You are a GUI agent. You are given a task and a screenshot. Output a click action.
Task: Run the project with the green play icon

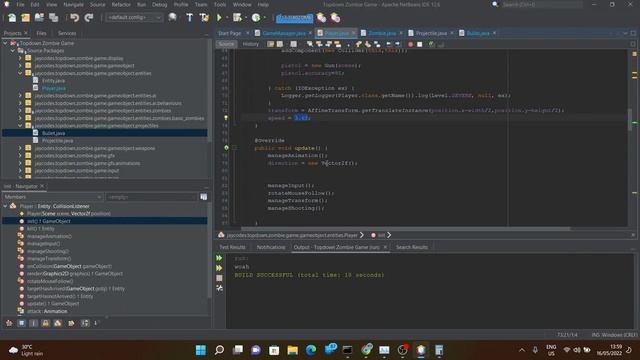[x=219, y=18]
